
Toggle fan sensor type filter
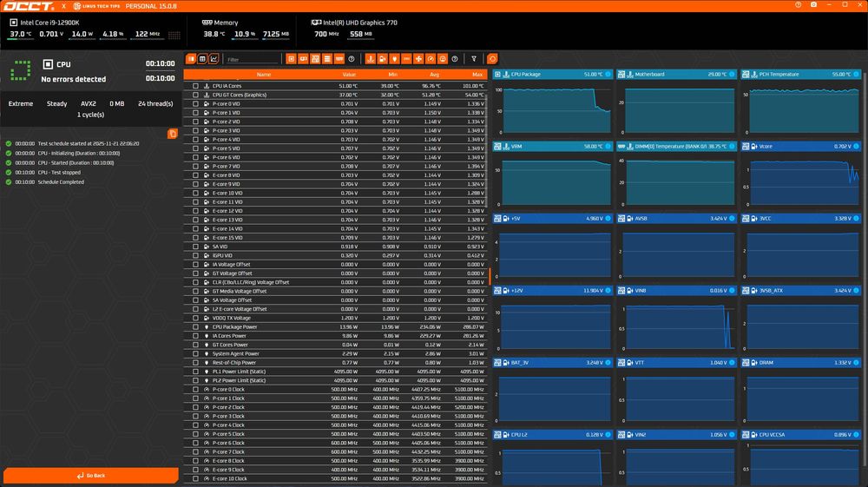(x=418, y=59)
